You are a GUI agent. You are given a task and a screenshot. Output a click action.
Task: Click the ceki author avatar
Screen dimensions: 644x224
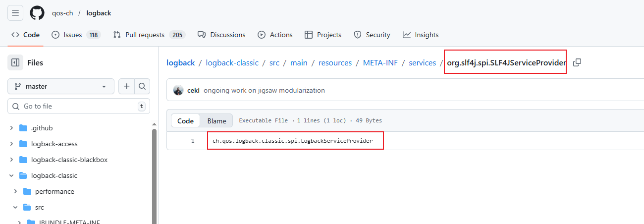178,91
